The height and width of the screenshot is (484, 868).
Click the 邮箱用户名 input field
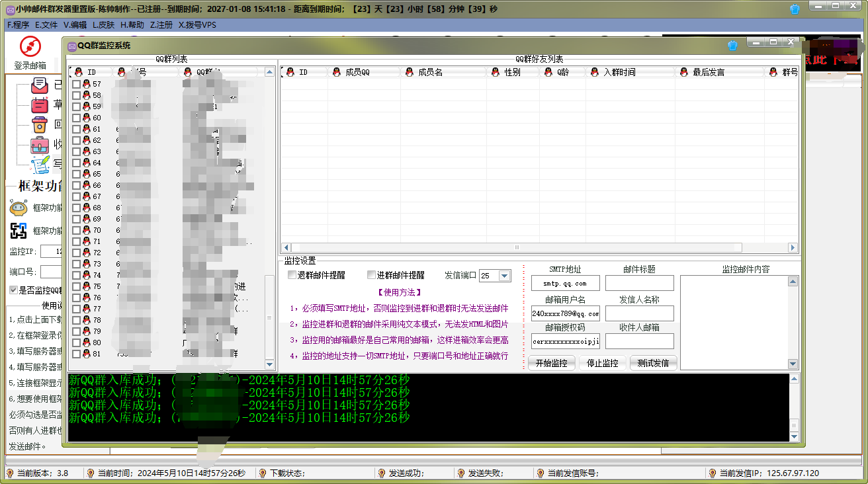pyautogui.click(x=566, y=313)
